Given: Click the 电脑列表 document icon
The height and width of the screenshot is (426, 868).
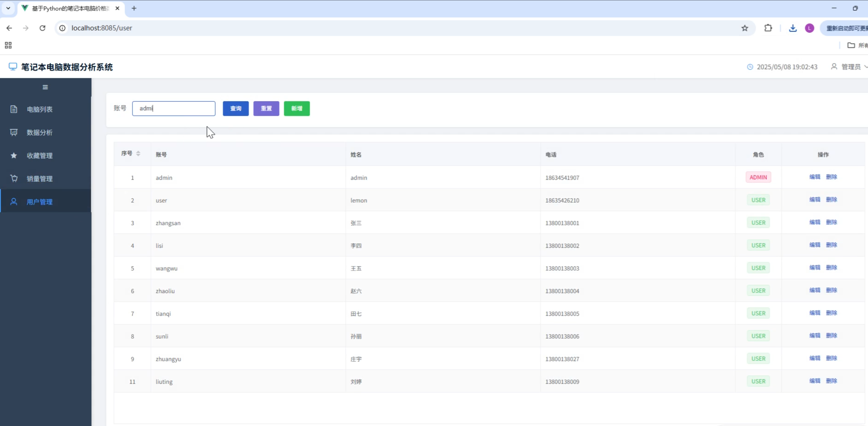Looking at the screenshot, I should pyautogui.click(x=14, y=109).
